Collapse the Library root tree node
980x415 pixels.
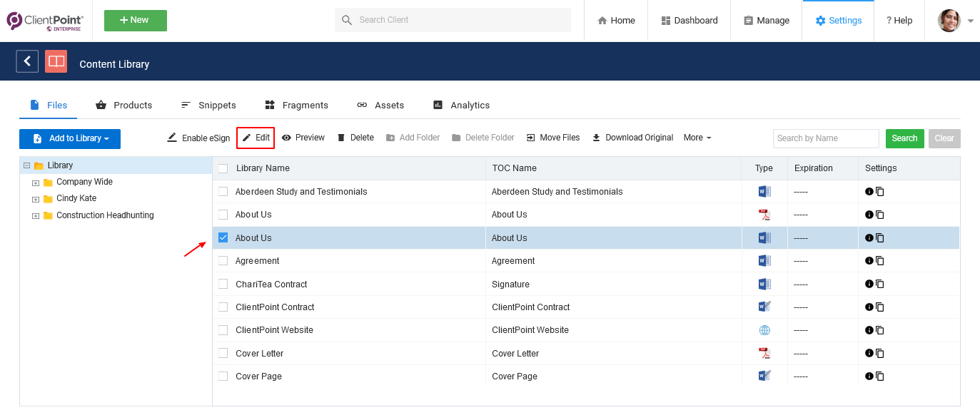tap(26, 165)
